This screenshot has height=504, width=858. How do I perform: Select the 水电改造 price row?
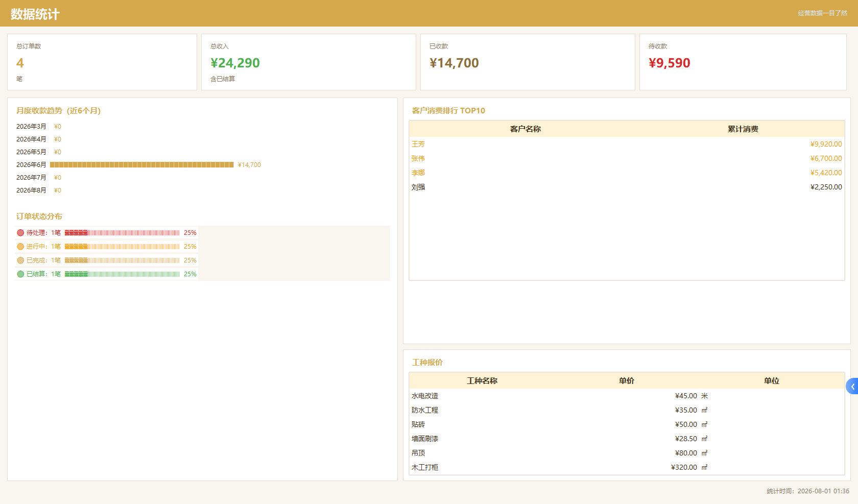627,396
